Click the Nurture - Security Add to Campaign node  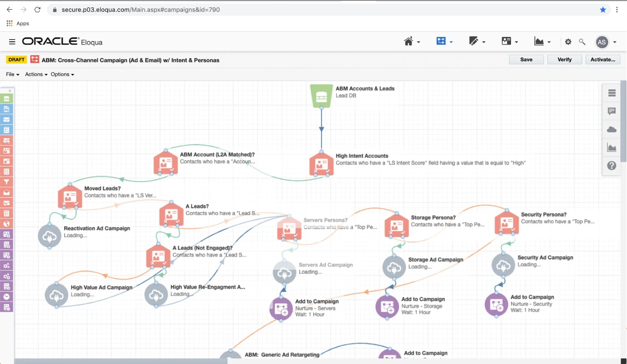pyautogui.click(x=496, y=304)
